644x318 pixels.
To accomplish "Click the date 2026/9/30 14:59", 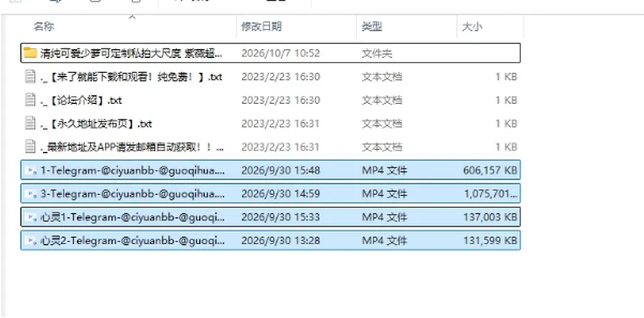I will 280,193.
